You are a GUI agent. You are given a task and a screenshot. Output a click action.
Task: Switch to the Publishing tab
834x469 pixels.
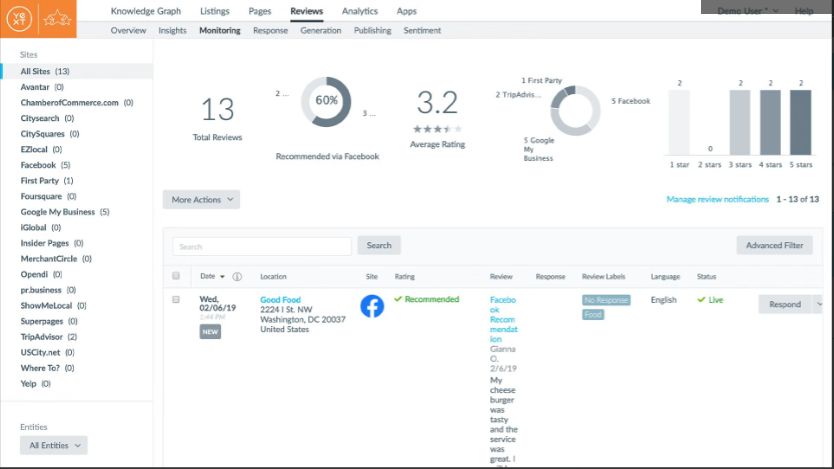(x=372, y=30)
